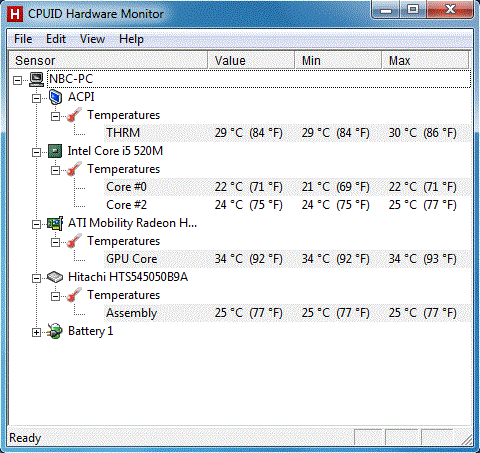Click THRM current value 29 °C (84 °F)
The image size is (480, 453).
coord(248,133)
